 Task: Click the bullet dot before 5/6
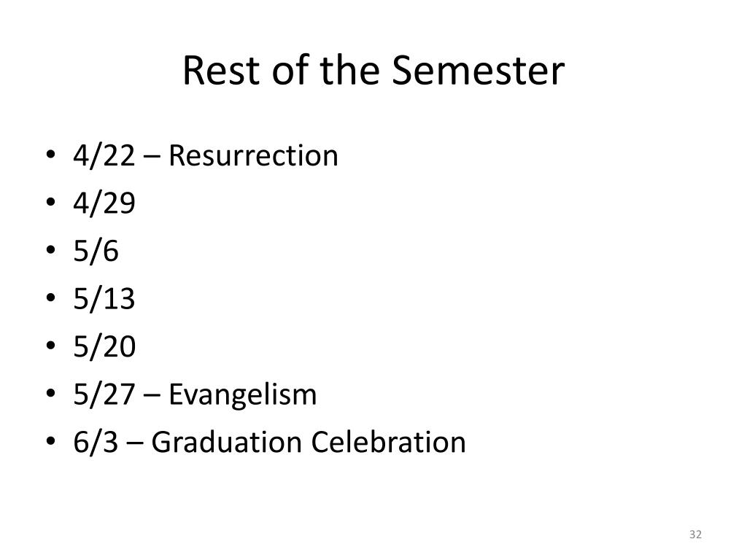[51, 249]
